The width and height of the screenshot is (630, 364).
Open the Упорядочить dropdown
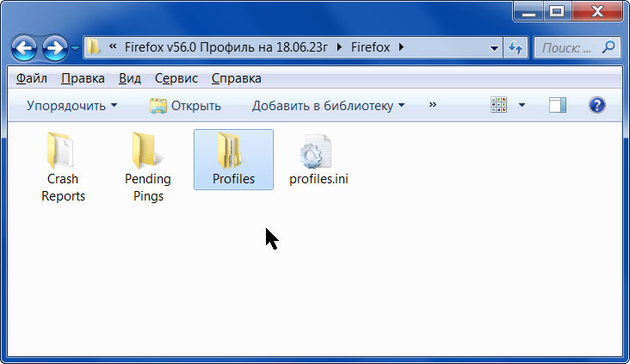pyautogui.click(x=71, y=106)
